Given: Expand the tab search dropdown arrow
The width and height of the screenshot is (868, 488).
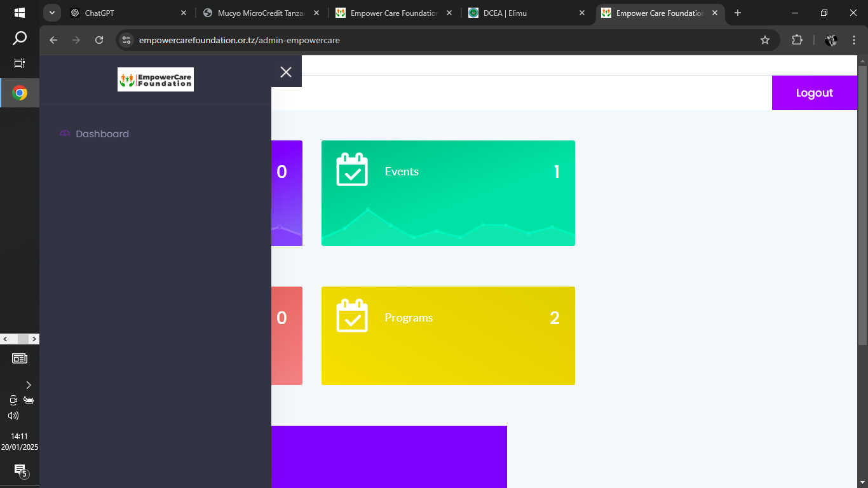Looking at the screenshot, I should pos(51,13).
